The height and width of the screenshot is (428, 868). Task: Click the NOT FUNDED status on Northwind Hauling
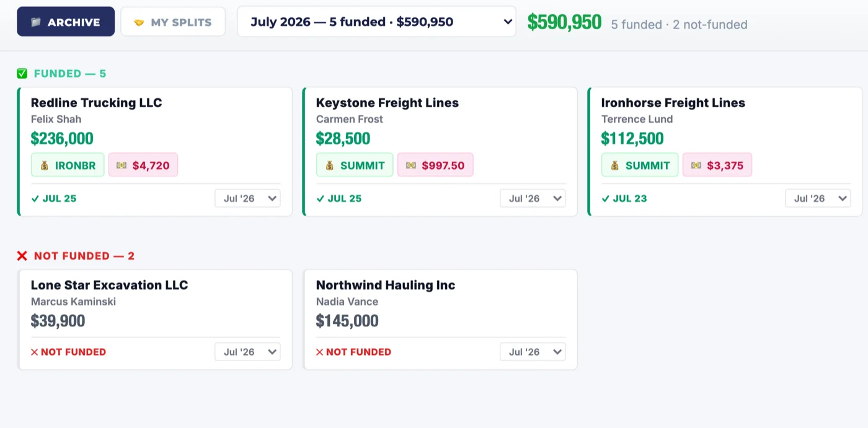pyautogui.click(x=353, y=352)
